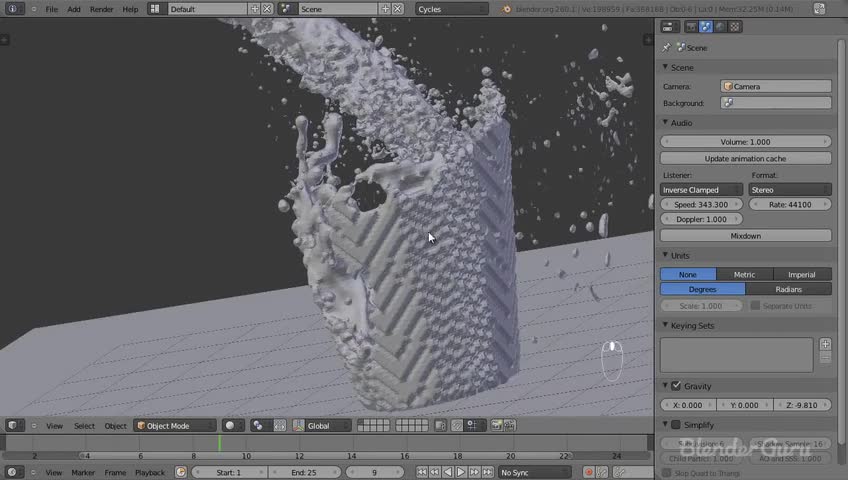
Task: Select None units option
Action: coord(688,274)
